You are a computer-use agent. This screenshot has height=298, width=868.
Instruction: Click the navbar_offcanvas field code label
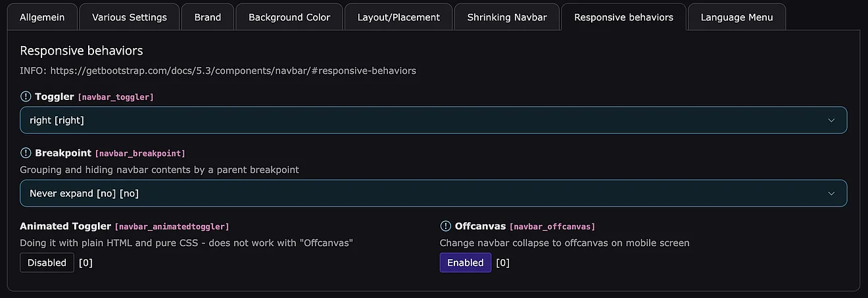(x=552, y=226)
